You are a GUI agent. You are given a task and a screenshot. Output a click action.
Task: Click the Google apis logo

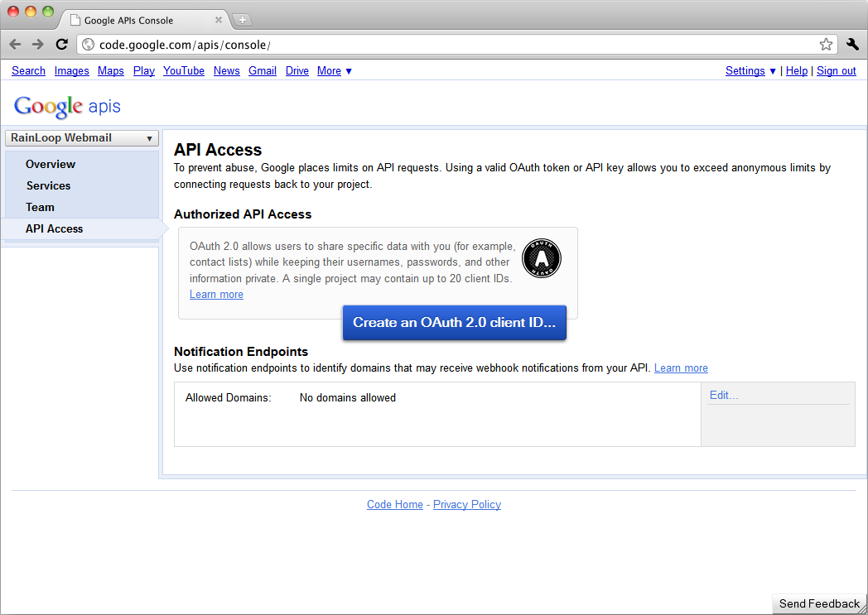[x=67, y=107]
